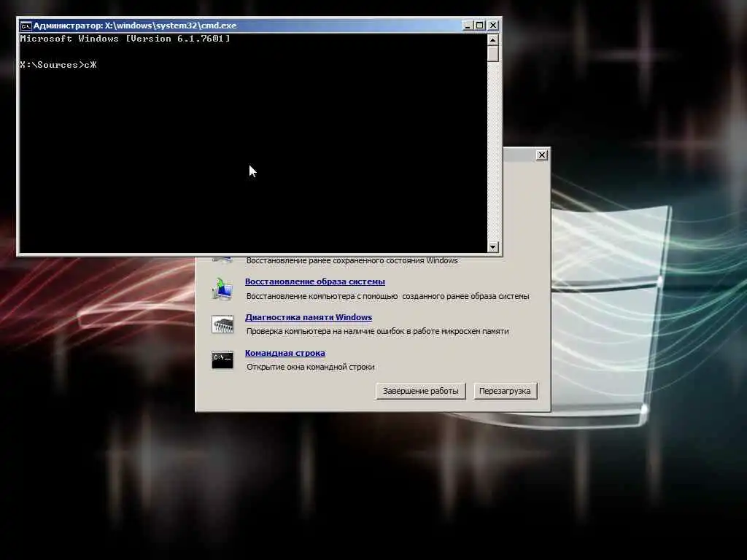747x560 pixels.
Task: Maximize the cmd.exe window
Action: click(x=480, y=26)
